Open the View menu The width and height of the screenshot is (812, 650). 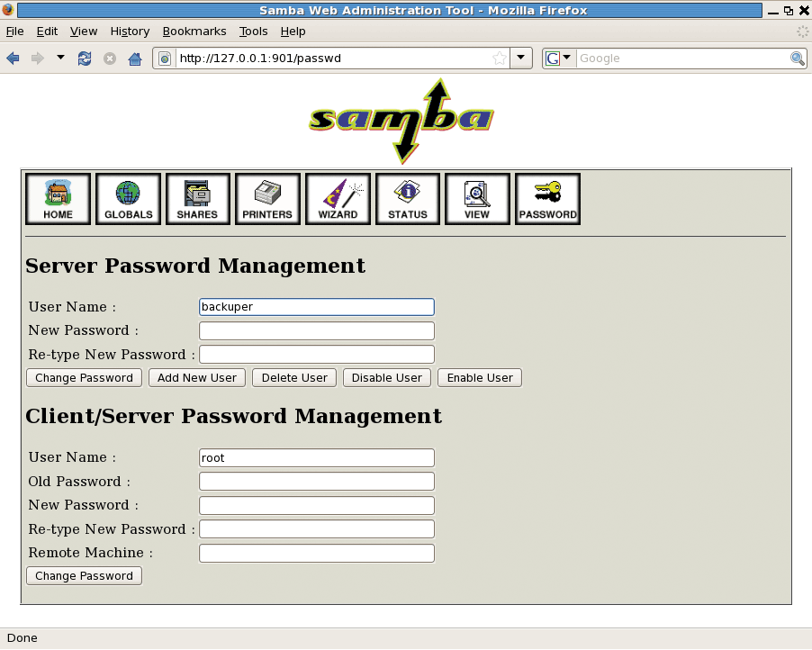coord(84,32)
